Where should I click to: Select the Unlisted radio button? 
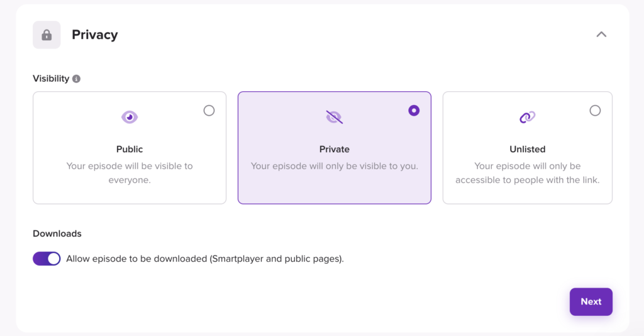pyautogui.click(x=595, y=111)
